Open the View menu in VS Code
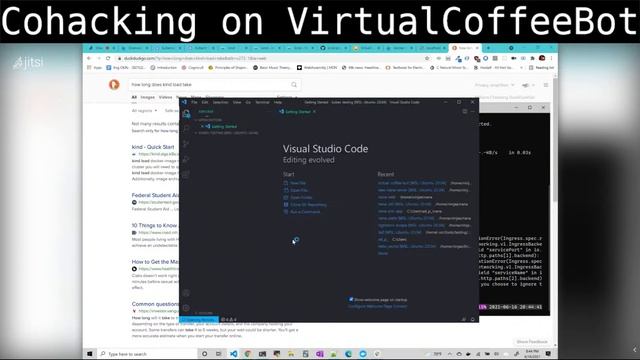This screenshot has height=360, width=640. [237, 102]
